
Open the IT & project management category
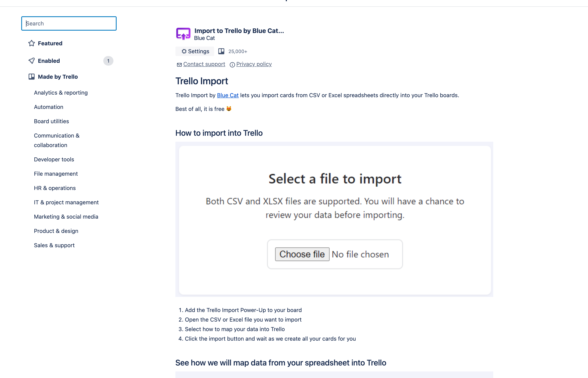(x=66, y=202)
